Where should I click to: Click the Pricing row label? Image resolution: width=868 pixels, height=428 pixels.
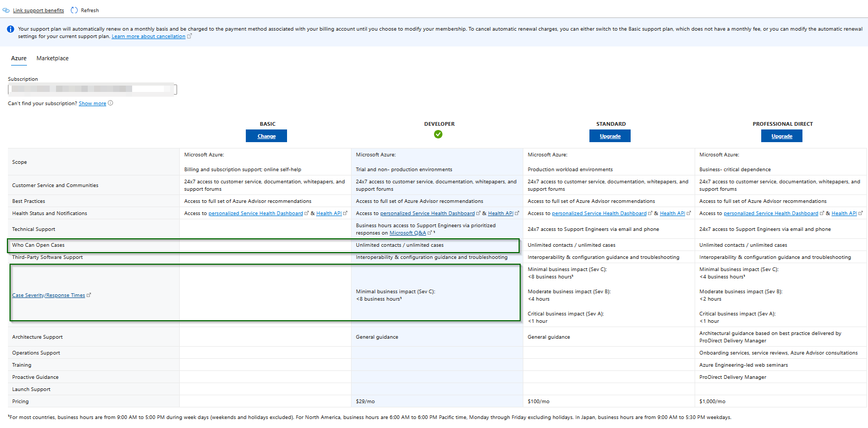21,402
